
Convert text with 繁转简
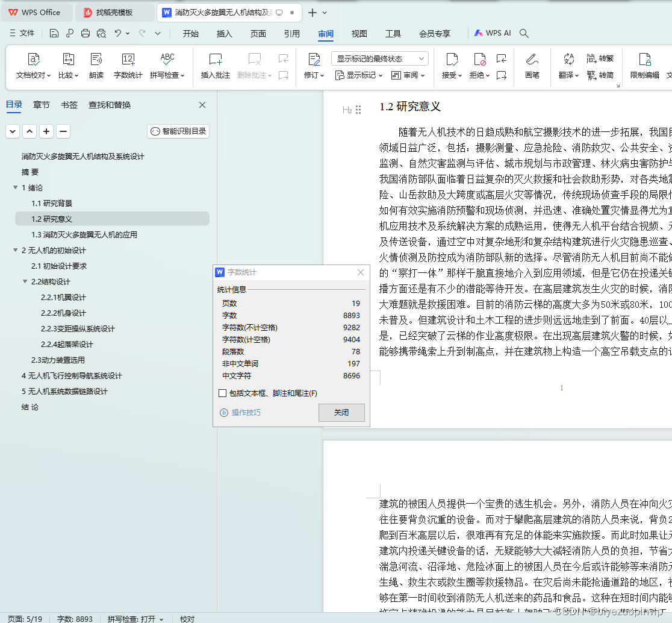coord(600,75)
